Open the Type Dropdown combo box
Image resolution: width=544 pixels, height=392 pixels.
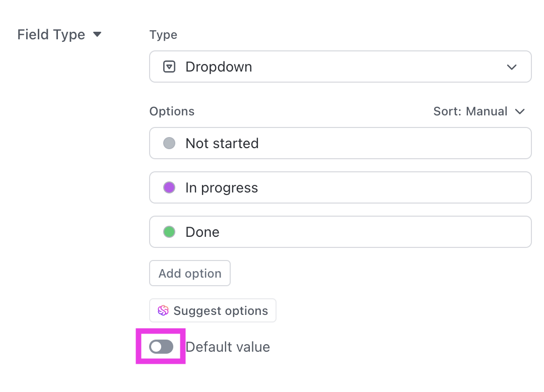click(340, 67)
